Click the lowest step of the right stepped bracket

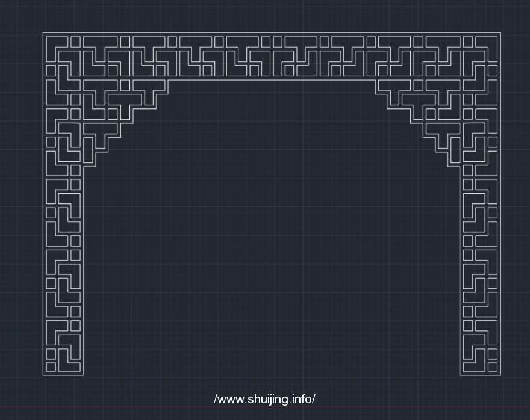point(454,167)
